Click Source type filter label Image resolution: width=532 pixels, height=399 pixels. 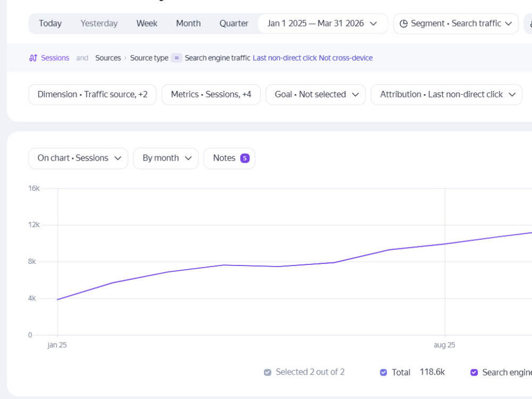point(149,58)
